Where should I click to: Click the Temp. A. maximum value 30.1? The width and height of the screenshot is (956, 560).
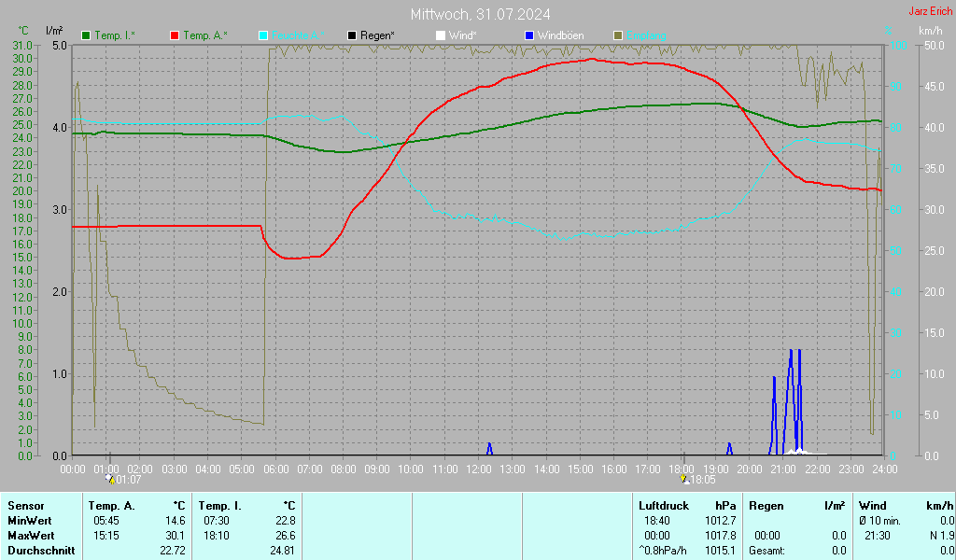[175, 535]
